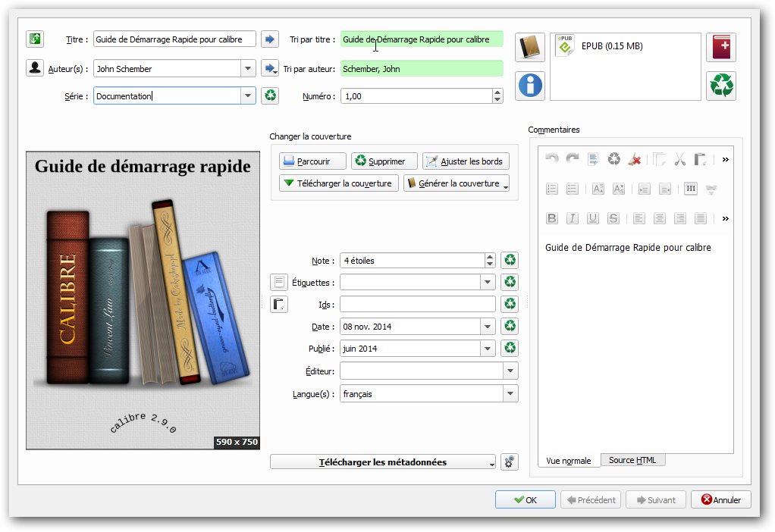Expand the Générer la couverture dropdown arrow
Viewport: 775px width, 532px height.
click(x=505, y=184)
